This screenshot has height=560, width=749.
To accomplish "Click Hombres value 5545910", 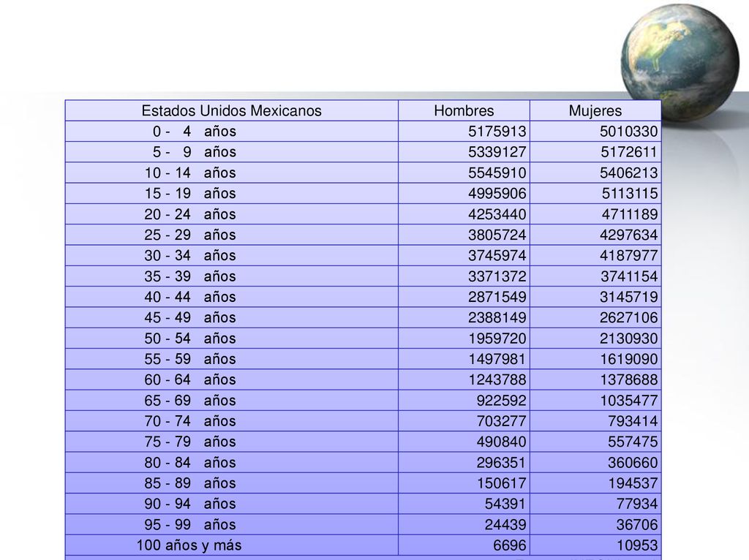I will pos(497,173).
